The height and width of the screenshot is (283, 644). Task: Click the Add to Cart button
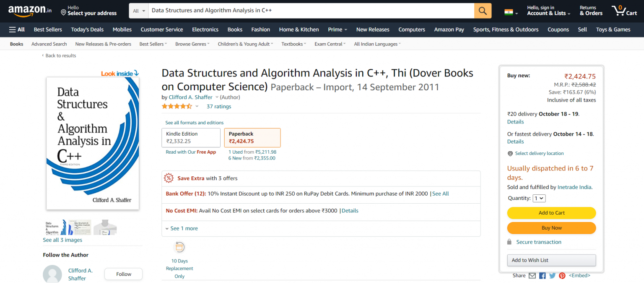coord(551,213)
